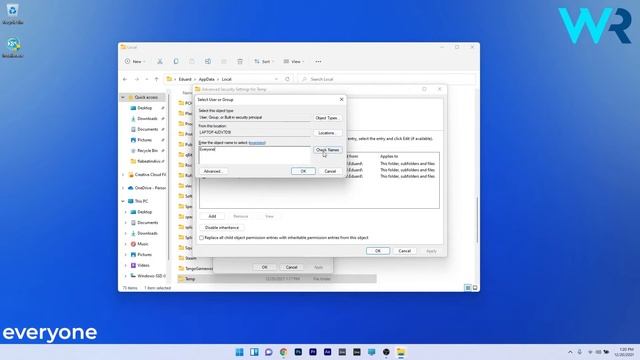The height and width of the screenshot is (360, 640).
Task: Switch to large icons view in status bar
Action: [475, 288]
